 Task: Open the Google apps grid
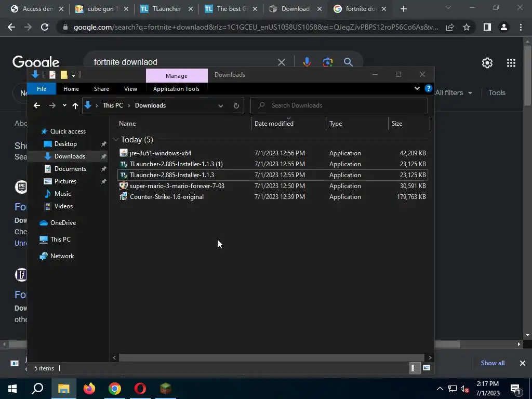click(x=511, y=63)
